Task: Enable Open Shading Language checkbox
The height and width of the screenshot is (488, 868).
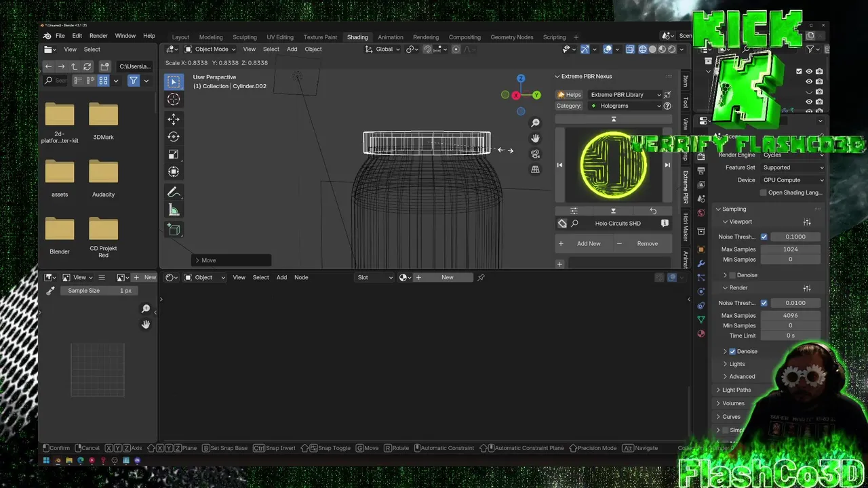Action: tap(763, 192)
